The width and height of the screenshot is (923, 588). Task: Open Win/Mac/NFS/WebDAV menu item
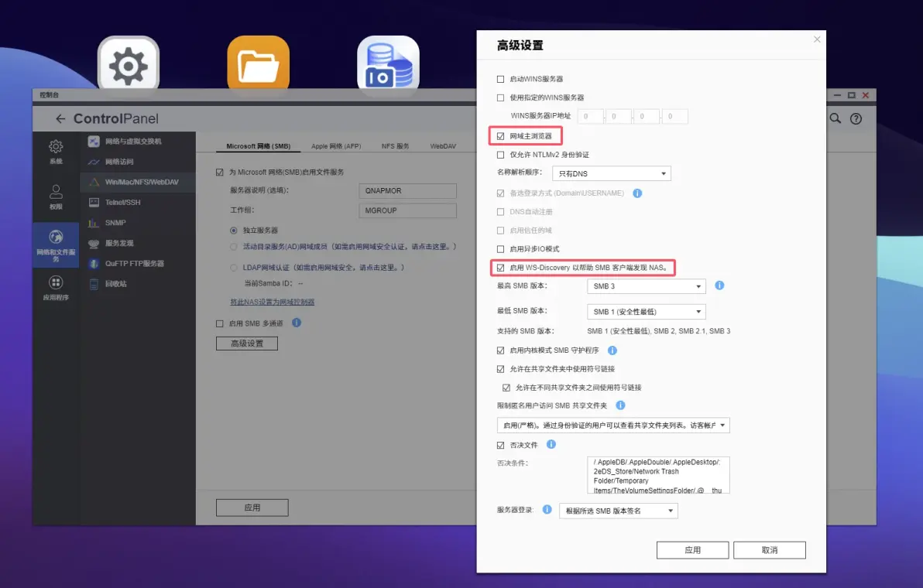pos(138,183)
